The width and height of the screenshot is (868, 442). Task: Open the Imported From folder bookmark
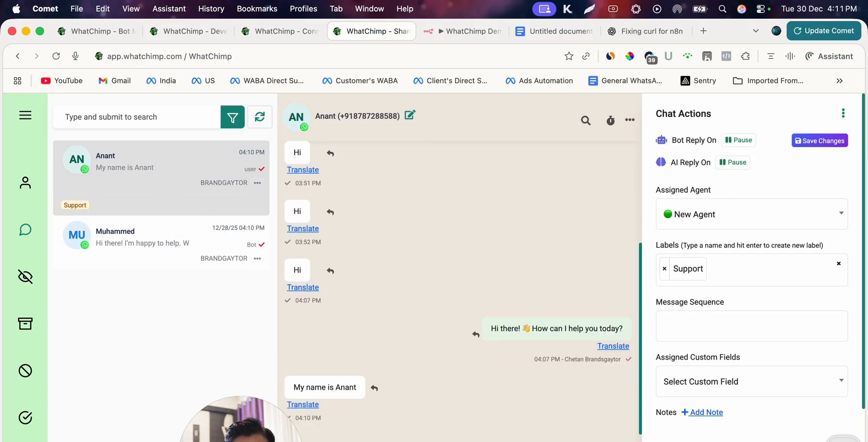768,81
